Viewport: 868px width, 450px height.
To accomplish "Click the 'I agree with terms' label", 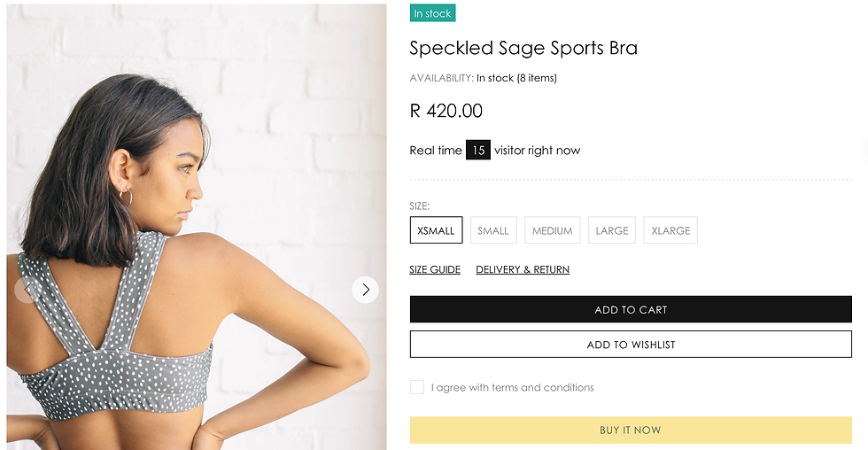I will tap(512, 387).
